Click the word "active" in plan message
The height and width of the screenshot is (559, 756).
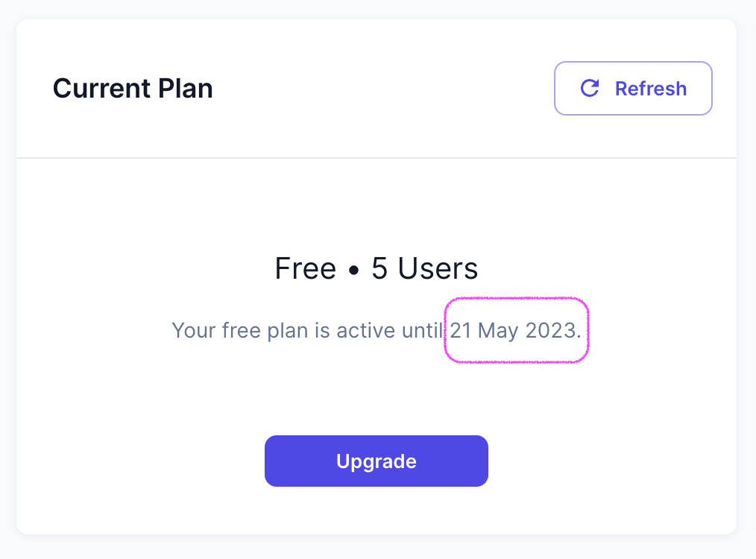point(367,330)
